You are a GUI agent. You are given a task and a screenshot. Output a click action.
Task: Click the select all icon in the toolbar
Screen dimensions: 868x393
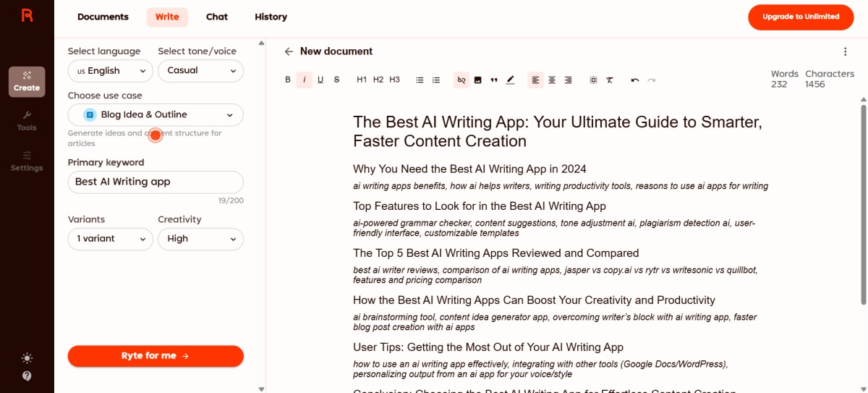[593, 80]
